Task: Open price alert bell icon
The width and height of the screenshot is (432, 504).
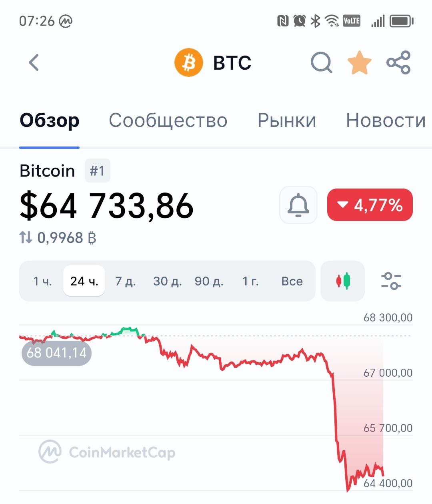Action: pos(298,205)
